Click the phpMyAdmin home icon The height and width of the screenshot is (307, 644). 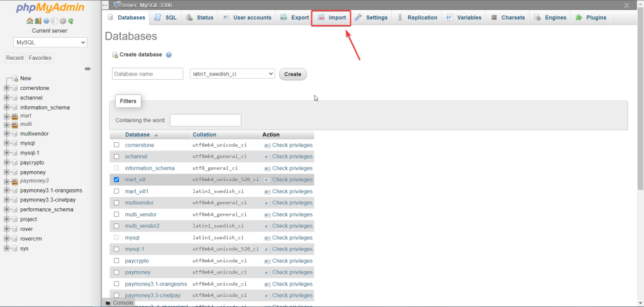click(30, 21)
